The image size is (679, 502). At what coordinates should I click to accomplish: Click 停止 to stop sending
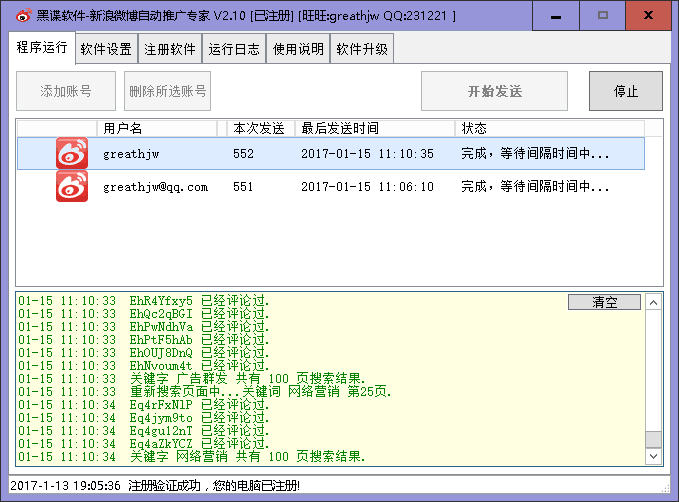tap(626, 91)
